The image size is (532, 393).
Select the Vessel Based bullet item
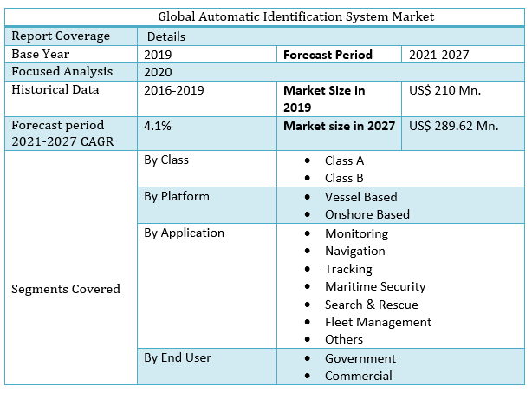[x=360, y=197]
